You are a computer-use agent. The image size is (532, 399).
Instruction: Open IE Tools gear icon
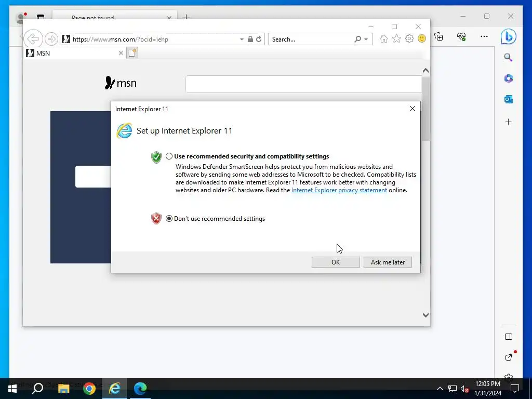409,39
